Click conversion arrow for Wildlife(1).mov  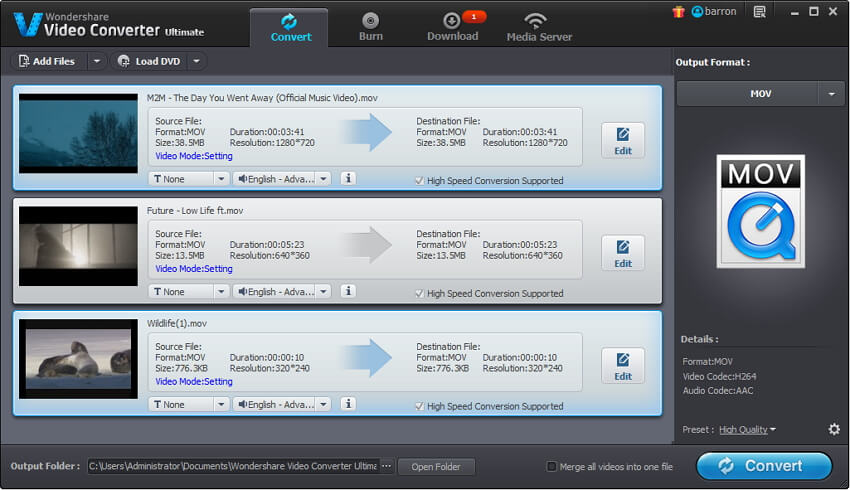click(x=366, y=358)
